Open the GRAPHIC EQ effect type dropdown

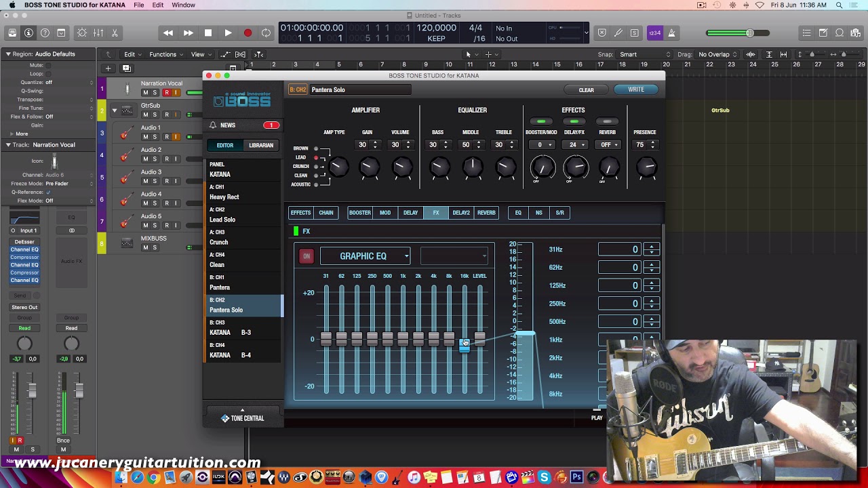365,256
